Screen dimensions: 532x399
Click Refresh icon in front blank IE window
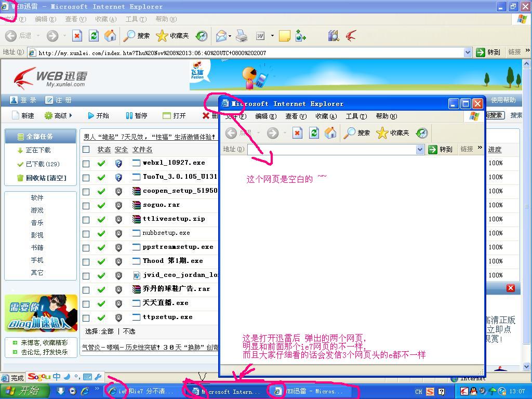314,132
